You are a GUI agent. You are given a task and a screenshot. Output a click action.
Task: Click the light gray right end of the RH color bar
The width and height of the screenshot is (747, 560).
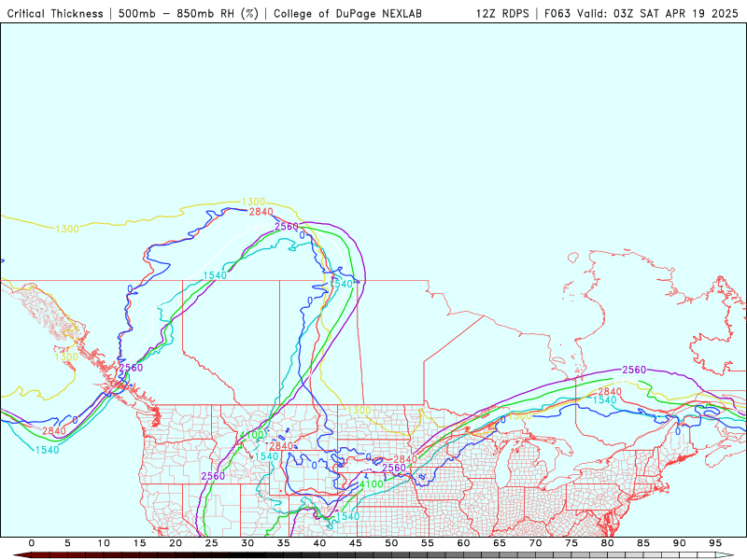pos(722,555)
